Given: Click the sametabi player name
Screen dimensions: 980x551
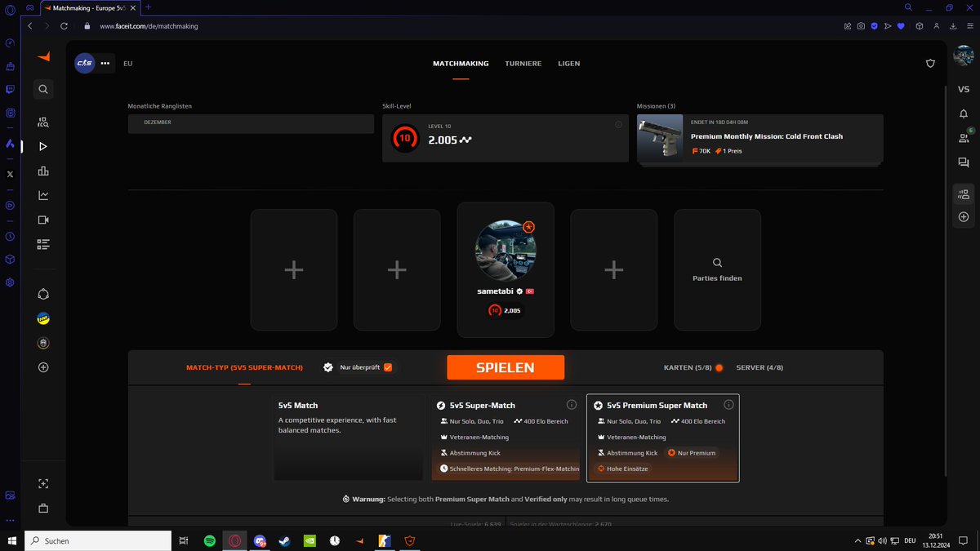Looking at the screenshot, I should tap(495, 291).
